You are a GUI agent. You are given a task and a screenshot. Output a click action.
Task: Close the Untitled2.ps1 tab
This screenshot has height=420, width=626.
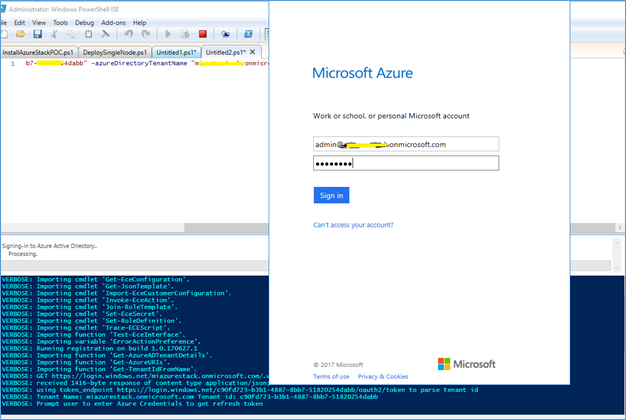[x=252, y=52]
